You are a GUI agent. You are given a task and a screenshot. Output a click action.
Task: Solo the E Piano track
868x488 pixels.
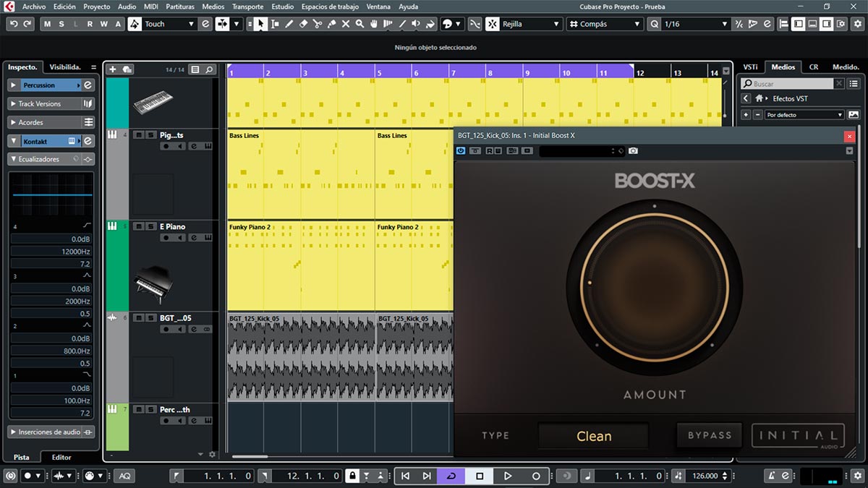tap(150, 226)
